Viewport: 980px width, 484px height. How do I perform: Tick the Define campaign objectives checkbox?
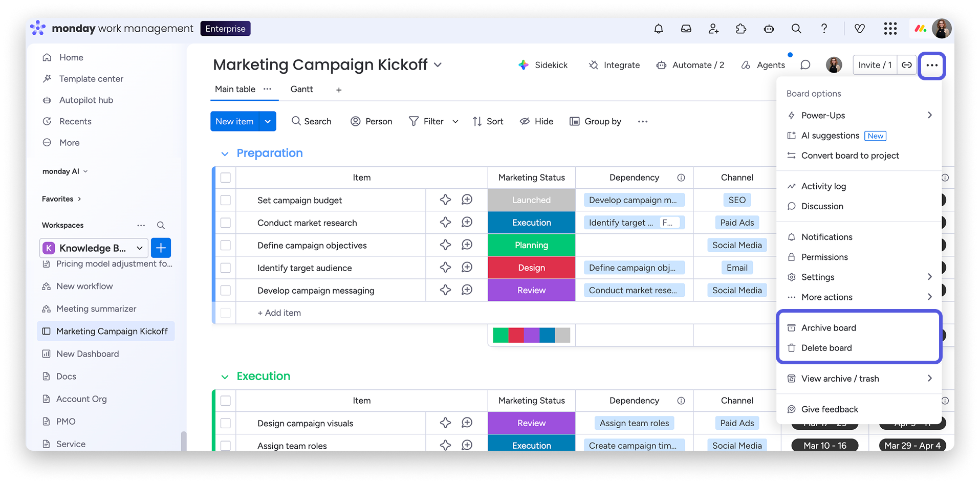pos(226,246)
